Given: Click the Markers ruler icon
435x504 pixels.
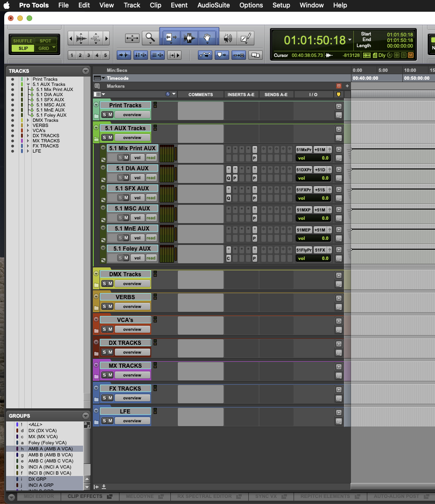Looking at the screenshot, I should pyautogui.click(x=97, y=86).
